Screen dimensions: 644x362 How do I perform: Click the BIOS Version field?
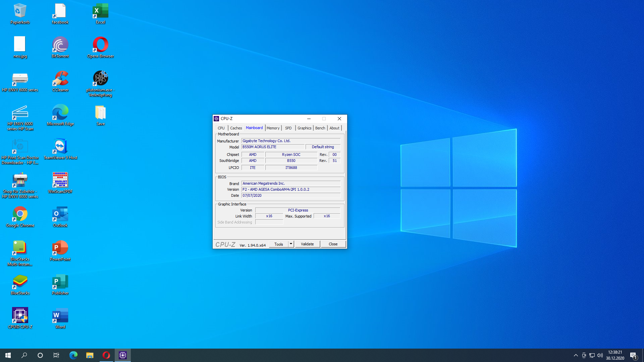(291, 189)
